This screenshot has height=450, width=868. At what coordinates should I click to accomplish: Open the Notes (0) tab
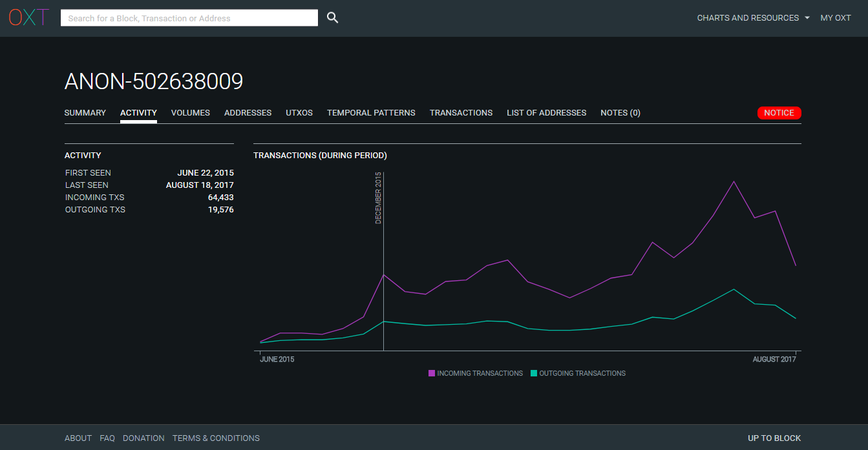(x=620, y=113)
